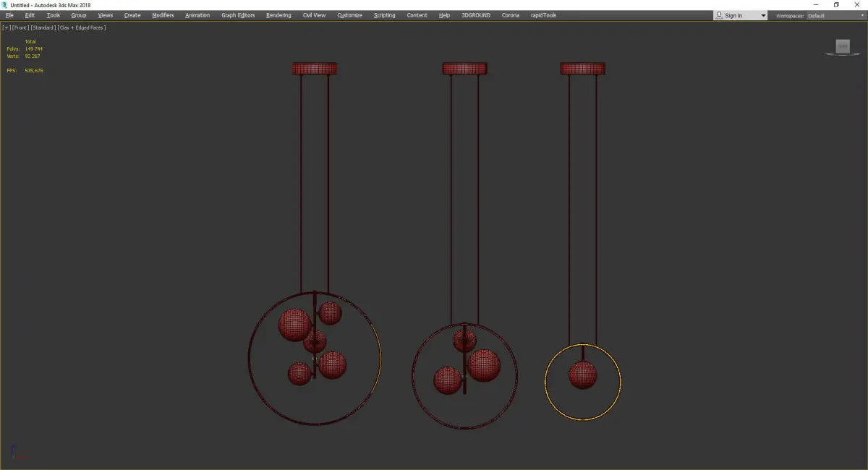Image resolution: width=868 pixels, height=470 pixels.
Task: Open the Modifiers menu
Action: pos(163,15)
